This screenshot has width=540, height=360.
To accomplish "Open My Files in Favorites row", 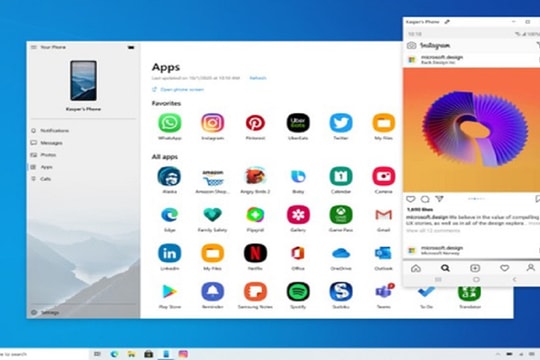I will (x=383, y=123).
